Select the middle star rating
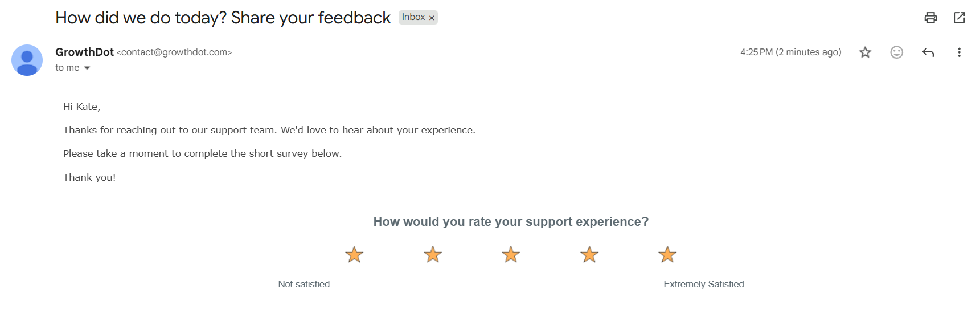The image size is (980, 329). coord(510,254)
